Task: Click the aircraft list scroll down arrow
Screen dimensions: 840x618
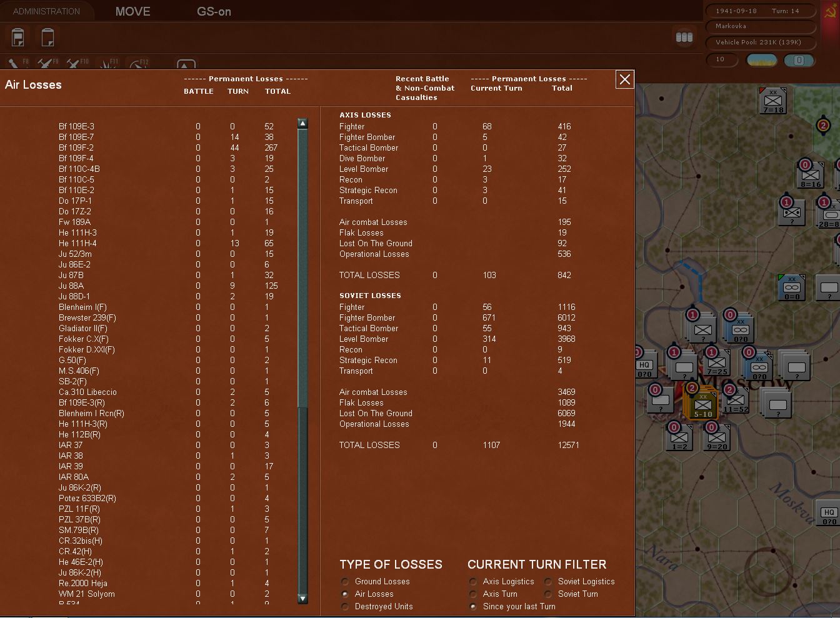Action: point(302,599)
